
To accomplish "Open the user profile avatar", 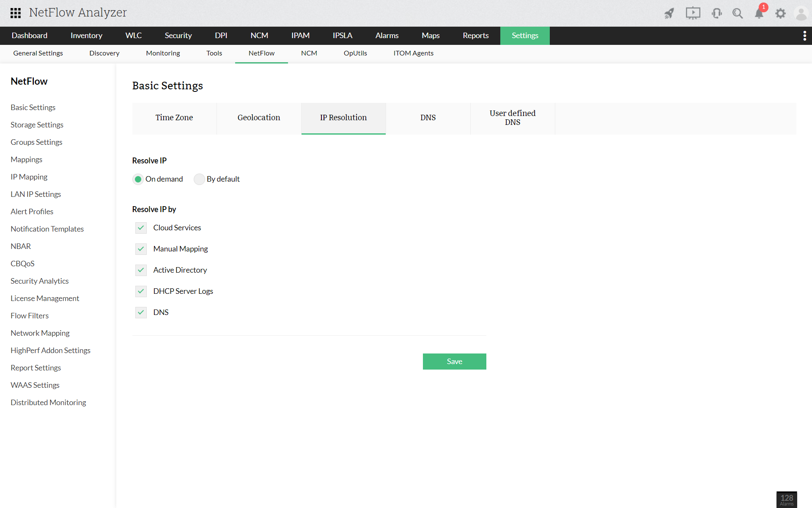I will [801, 14].
